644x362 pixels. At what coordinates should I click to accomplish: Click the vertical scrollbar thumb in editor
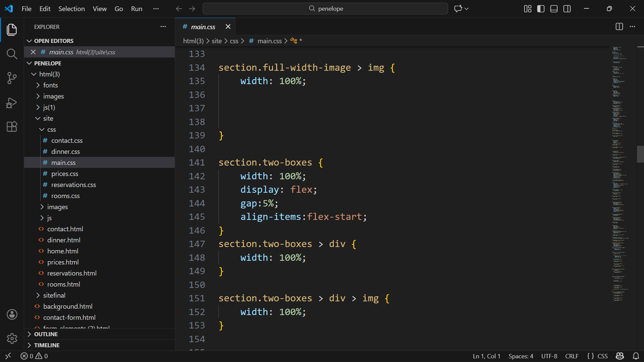640,154
